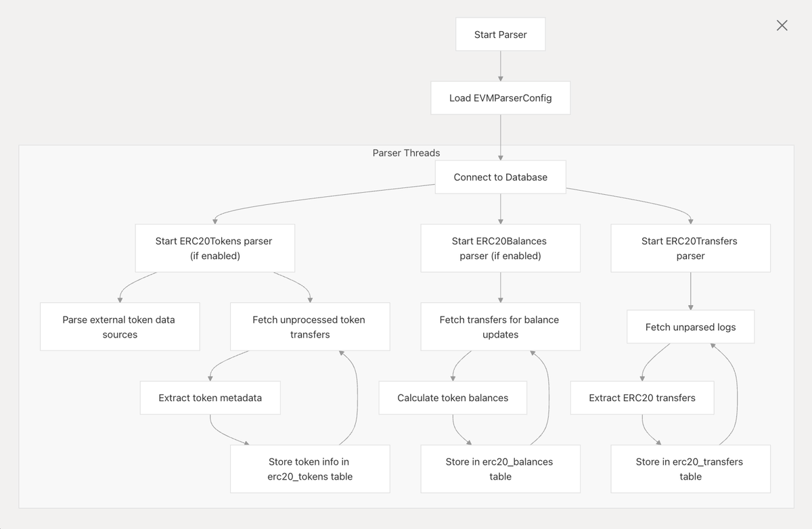
Task: Select Fetch unprocessed token transfers node
Action: pos(309,327)
